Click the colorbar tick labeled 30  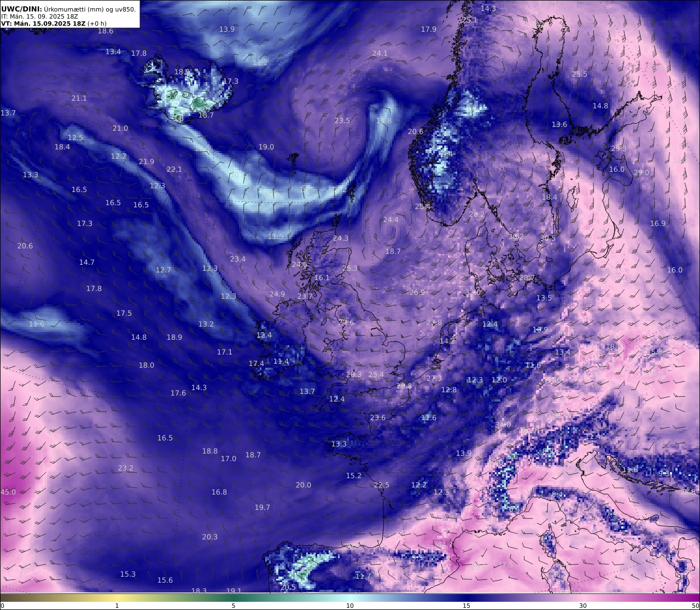point(583,606)
